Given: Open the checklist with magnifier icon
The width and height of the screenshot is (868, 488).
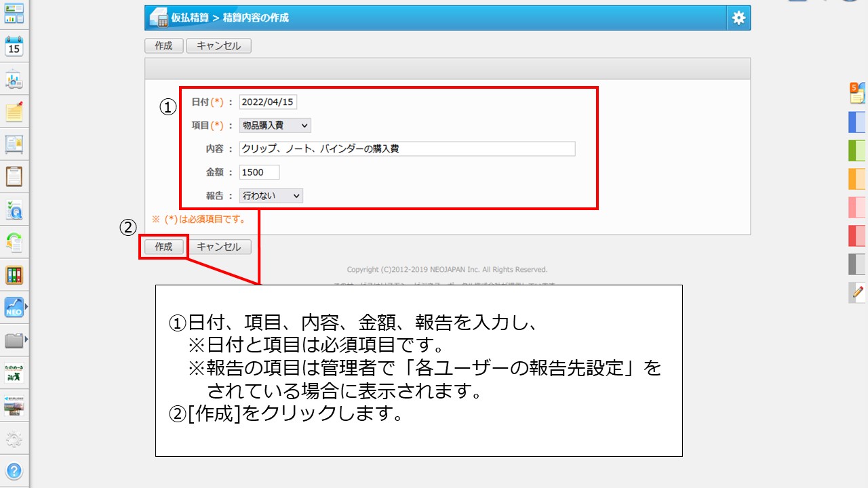Looking at the screenshot, I should click(14, 209).
